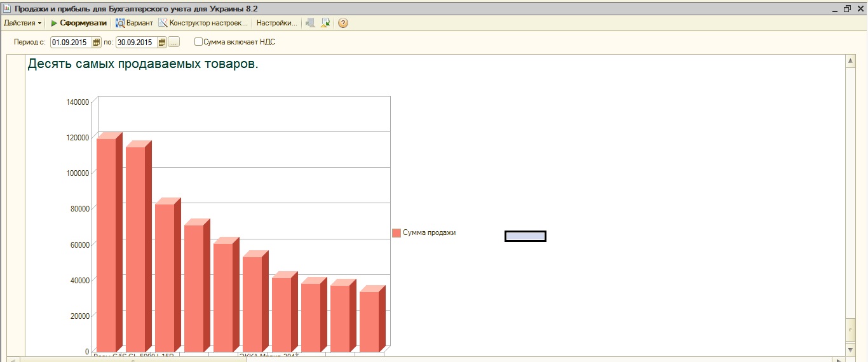Open the Действия dropdown menu
This screenshot has height=362, width=868.
pyautogui.click(x=22, y=23)
